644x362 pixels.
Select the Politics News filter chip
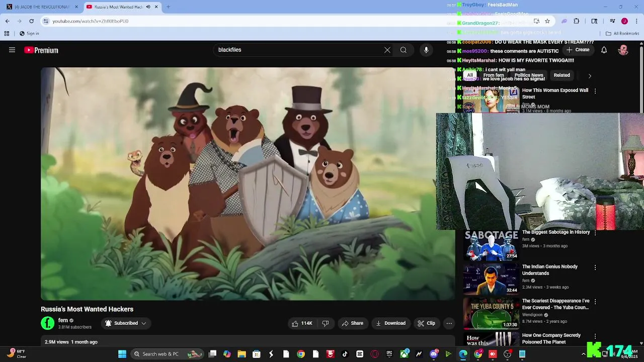click(x=529, y=75)
